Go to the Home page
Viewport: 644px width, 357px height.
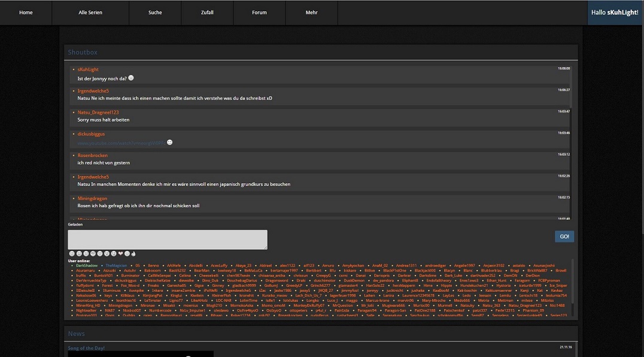click(26, 13)
